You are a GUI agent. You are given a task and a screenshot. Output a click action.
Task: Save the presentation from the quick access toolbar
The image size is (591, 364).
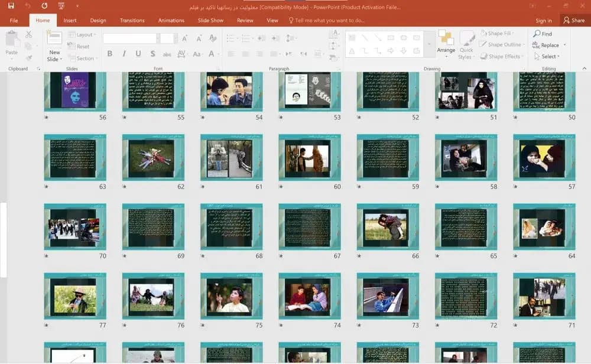coord(11,6)
